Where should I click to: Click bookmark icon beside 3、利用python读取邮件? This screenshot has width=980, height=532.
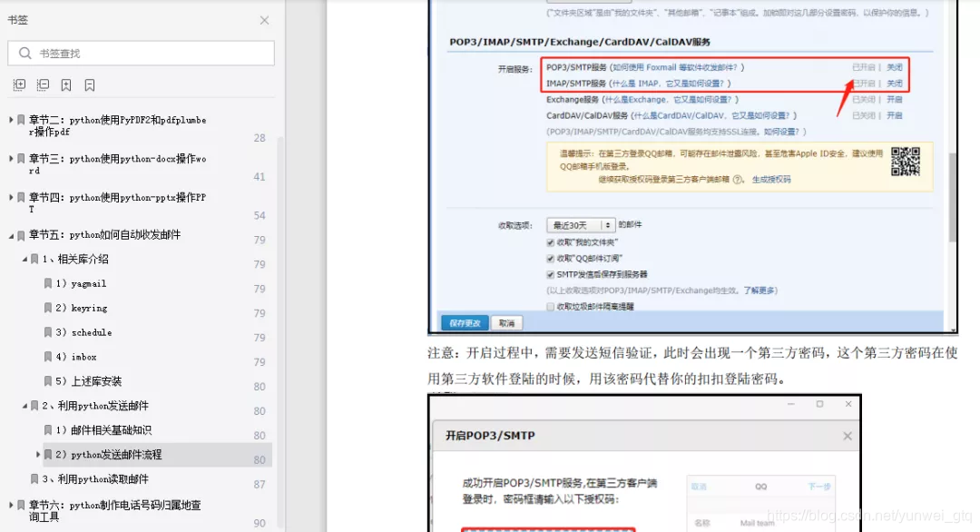click(x=35, y=478)
